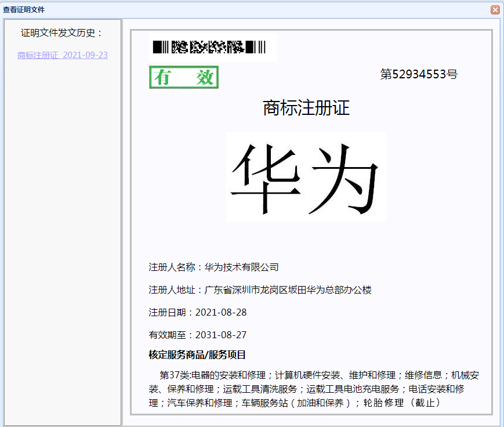This screenshot has width=504, height=427.
Task: Select the 注册人地址 address line
Action: coord(260,290)
